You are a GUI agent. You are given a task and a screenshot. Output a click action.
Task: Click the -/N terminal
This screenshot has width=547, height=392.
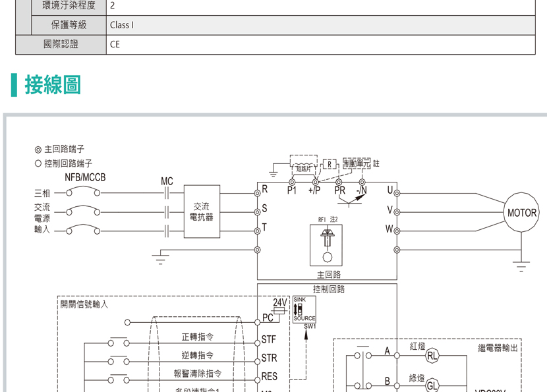[362, 182]
